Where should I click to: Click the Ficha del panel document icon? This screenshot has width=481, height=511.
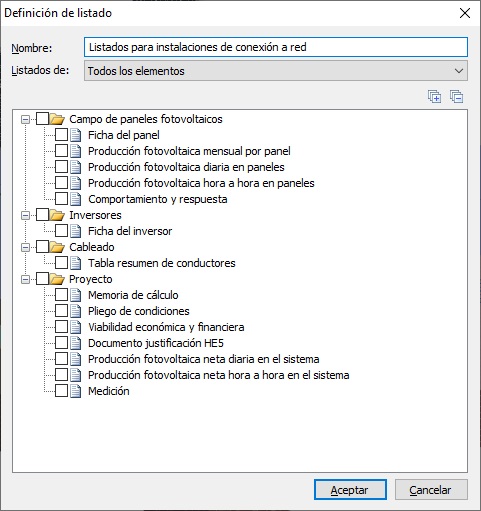76,135
